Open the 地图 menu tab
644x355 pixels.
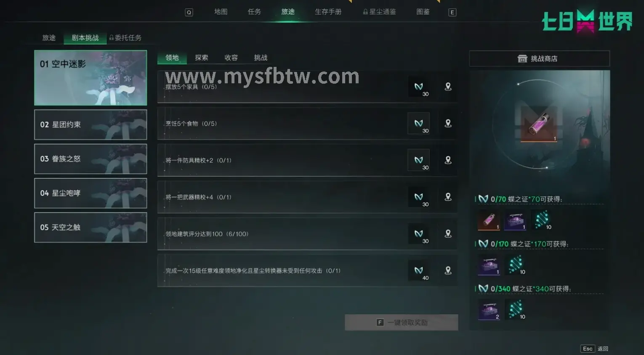coord(221,12)
